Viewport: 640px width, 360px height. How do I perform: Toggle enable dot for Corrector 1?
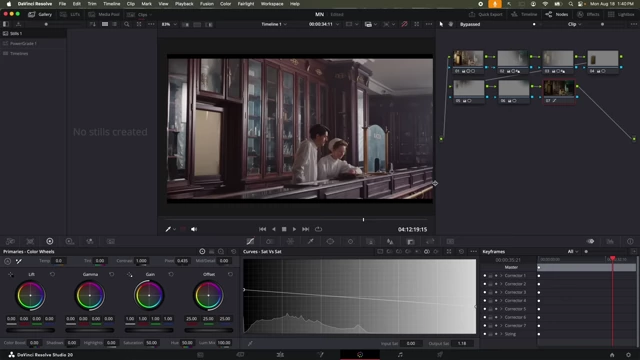(x=485, y=276)
